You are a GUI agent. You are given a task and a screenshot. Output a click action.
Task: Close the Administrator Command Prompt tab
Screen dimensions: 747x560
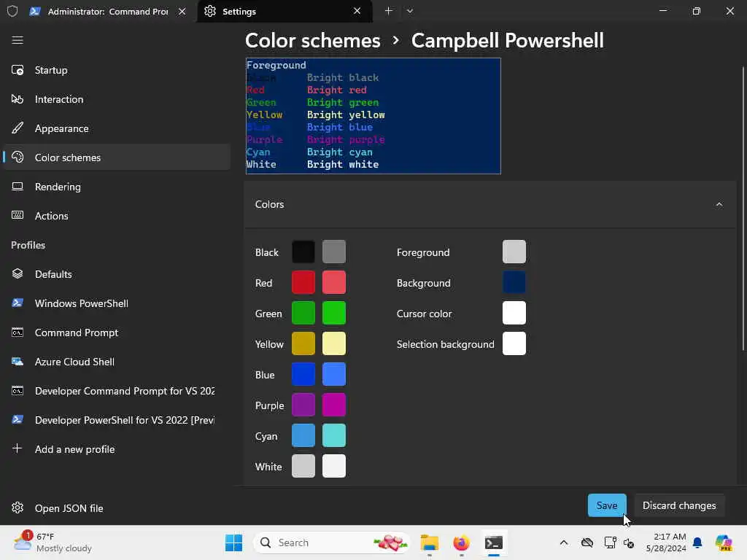[182, 11]
